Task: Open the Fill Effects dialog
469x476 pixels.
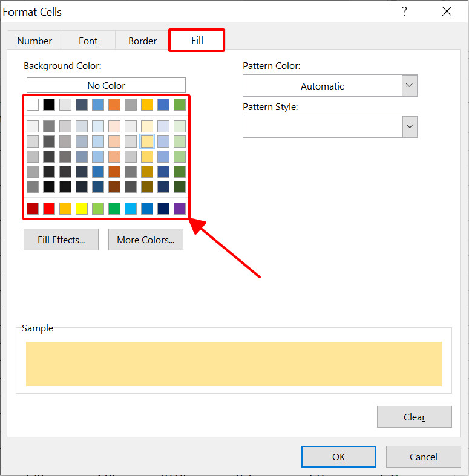Action: [61, 240]
